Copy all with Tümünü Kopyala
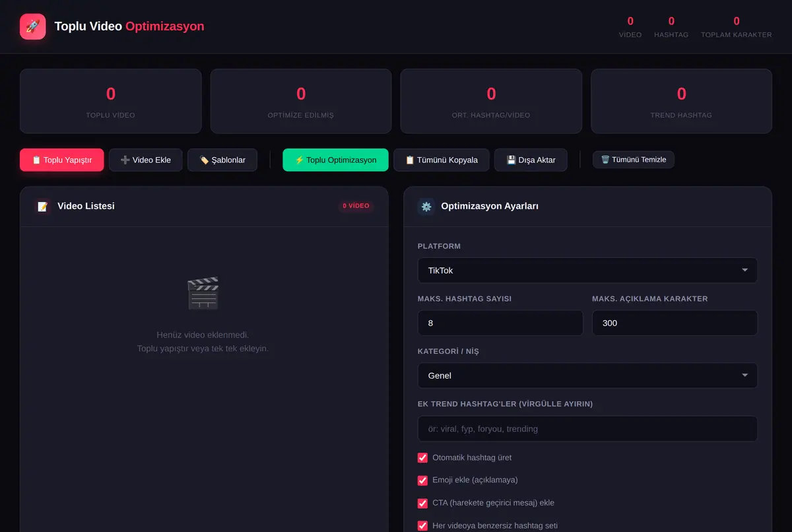 click(x=442, y=160)
